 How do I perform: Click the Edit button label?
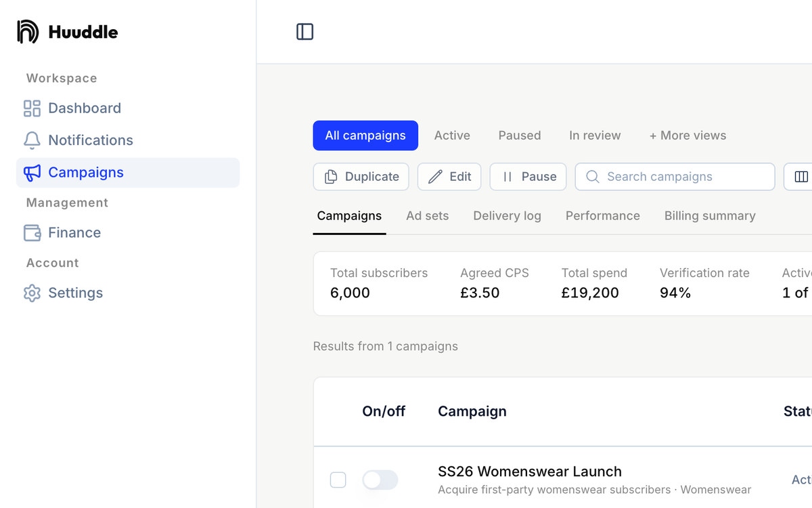(460, 177)
